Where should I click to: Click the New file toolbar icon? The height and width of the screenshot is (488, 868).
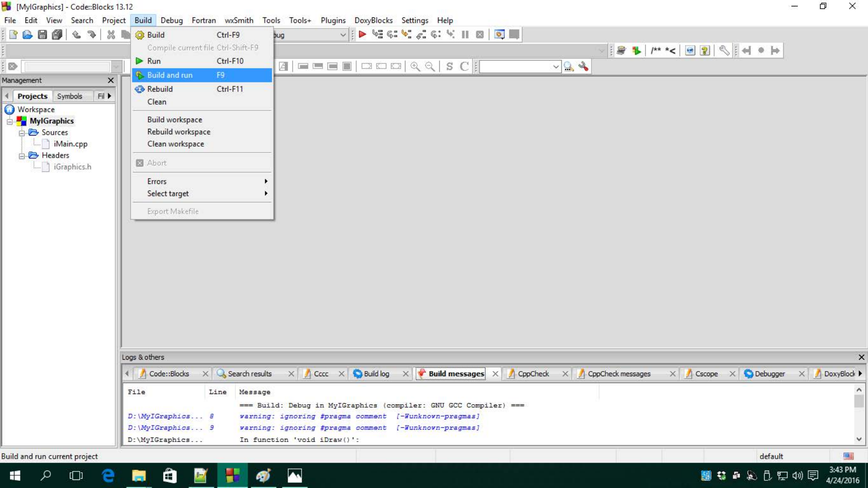point(13,35)
